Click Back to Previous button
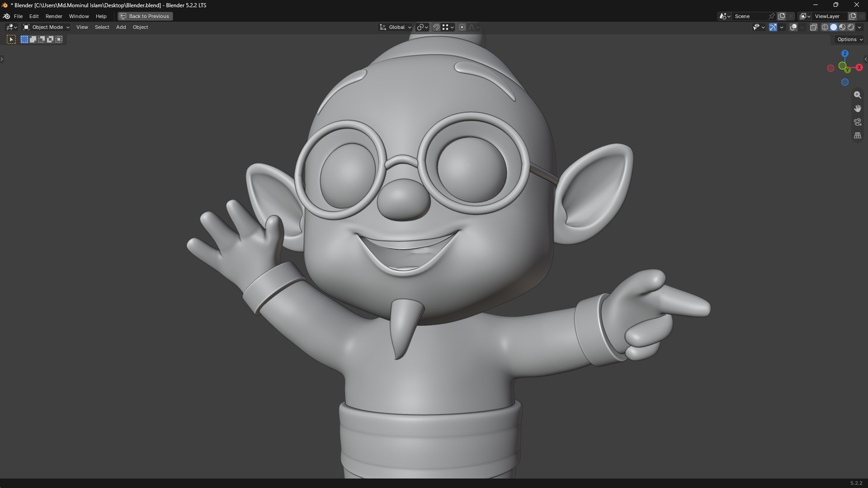Viewport: 868px width, 488px height. click(145, 16)
